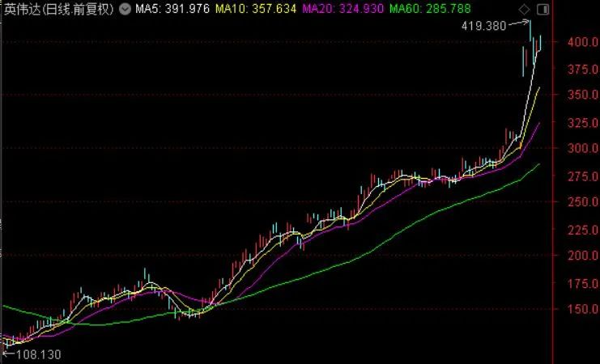Click the 150.0 price axis label
The width and height of the screenshot is (600, 364).
pyautogui.click(x=583, y=309)
